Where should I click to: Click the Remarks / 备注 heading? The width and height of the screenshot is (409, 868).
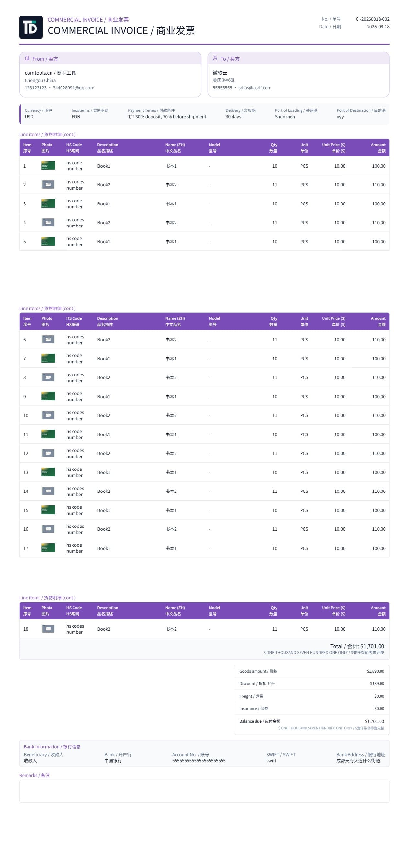pos(34,775)
